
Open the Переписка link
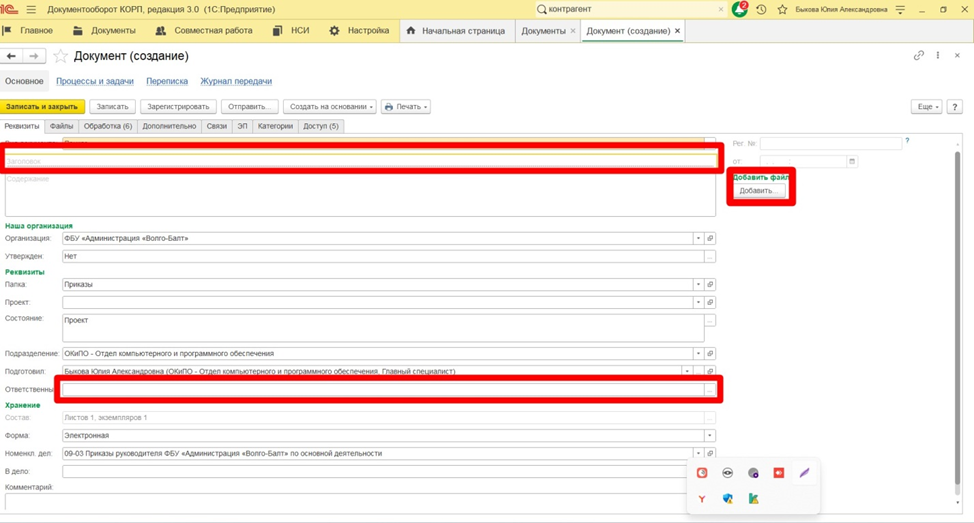[167, 81]
